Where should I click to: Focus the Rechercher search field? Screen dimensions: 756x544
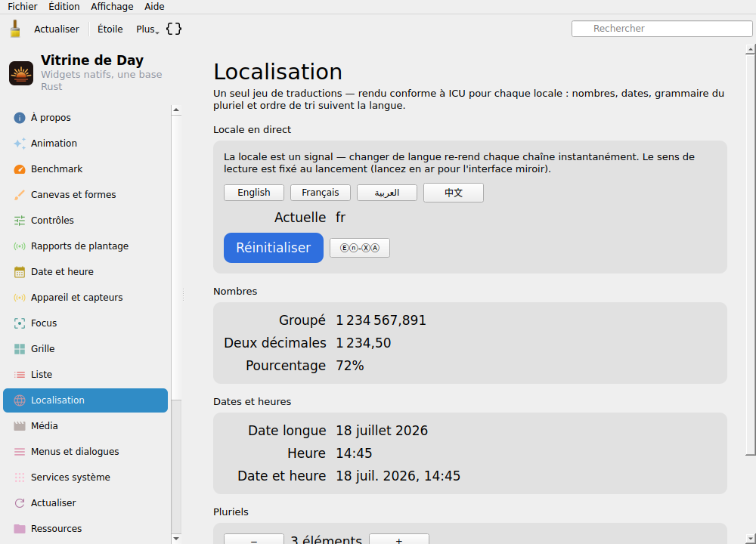(x=661, y=29)
